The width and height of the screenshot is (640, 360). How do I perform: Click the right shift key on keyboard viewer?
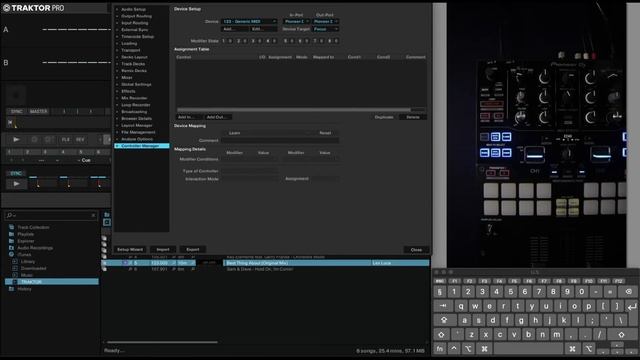[x=622, y=334]
